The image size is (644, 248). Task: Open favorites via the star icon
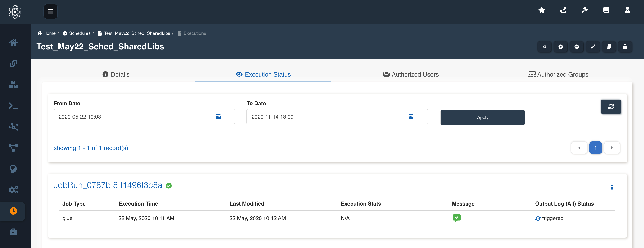point(541,10)
